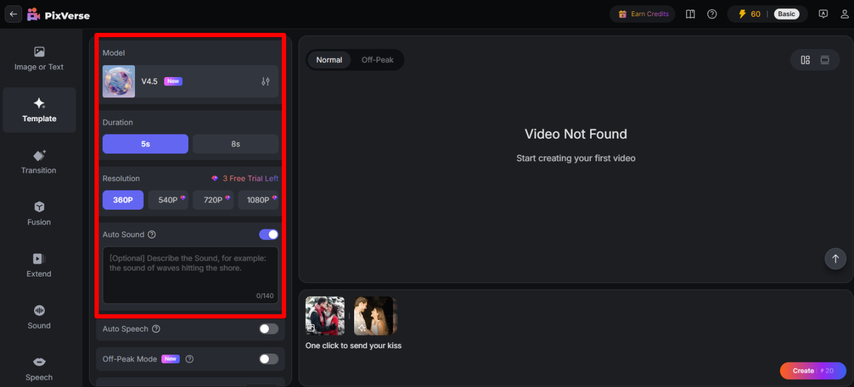This screenshot has height=387, width=854.
Task: Select 360P resolution
Action: click(x=123, y=200)
